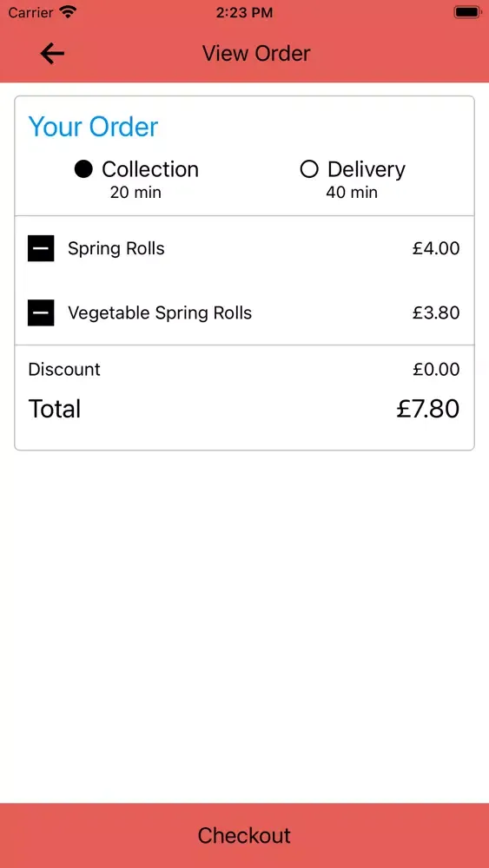Tap the Delivery label text
Image resolution: width=489 pixels, height=868 pixels.
(366, 169)
